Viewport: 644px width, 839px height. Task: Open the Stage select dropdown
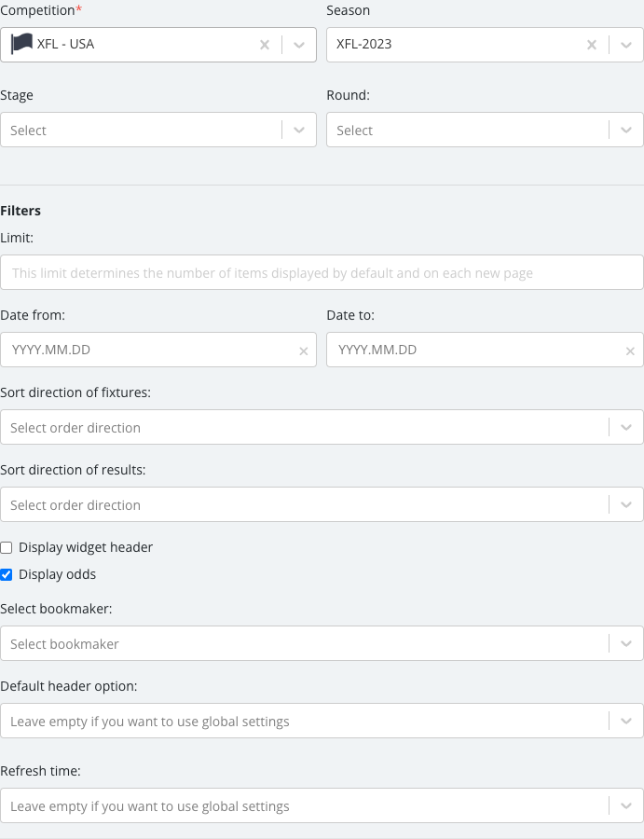click(x=158, y=130)
